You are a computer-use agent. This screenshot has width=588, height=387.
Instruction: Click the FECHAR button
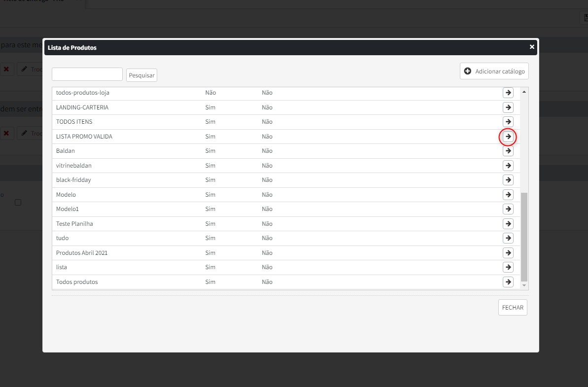click(513, 308)
